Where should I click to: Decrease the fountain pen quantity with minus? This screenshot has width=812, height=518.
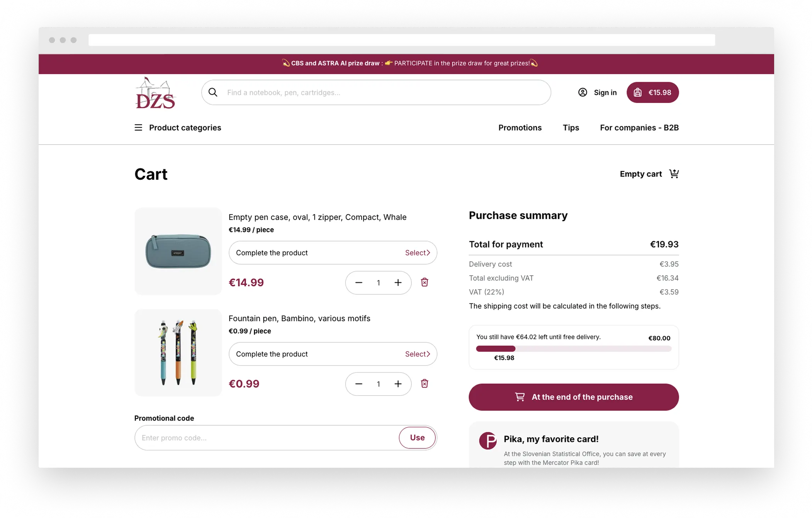pyautogui.click(x=359, y=384)
